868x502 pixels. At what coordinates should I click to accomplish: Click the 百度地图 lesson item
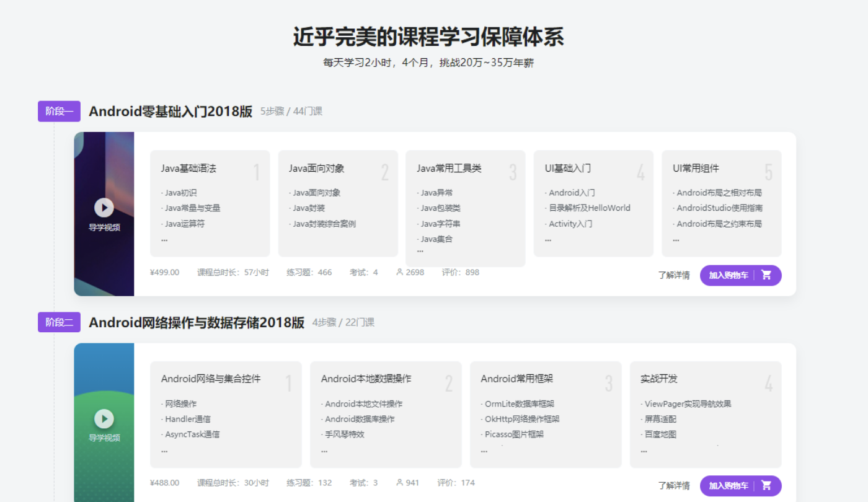point(659,434)
